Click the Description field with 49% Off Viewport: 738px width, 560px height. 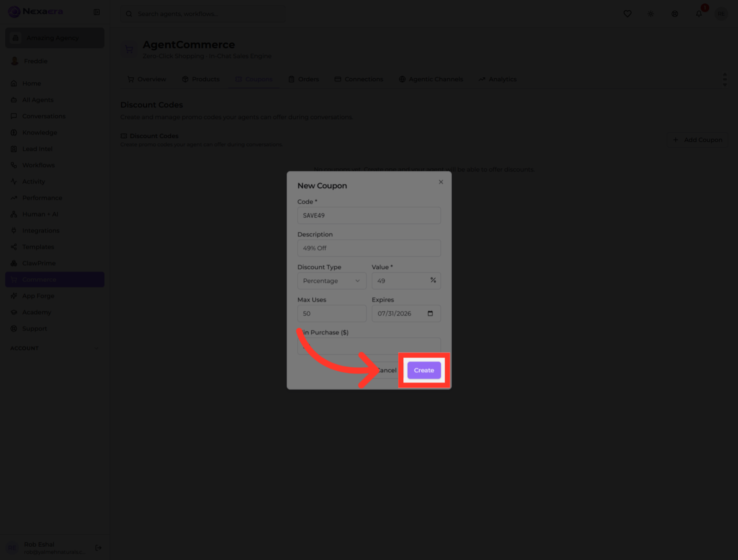pos(369,248)
